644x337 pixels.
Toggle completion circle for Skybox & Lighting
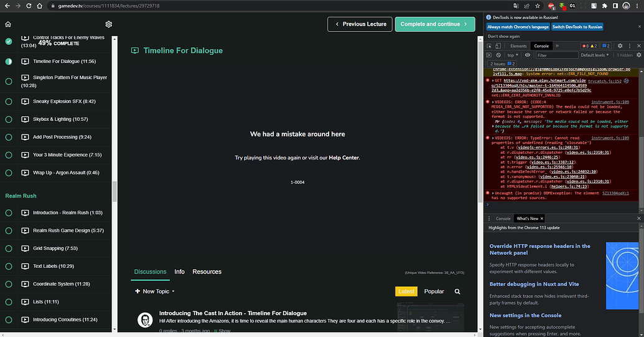point(9,119)
